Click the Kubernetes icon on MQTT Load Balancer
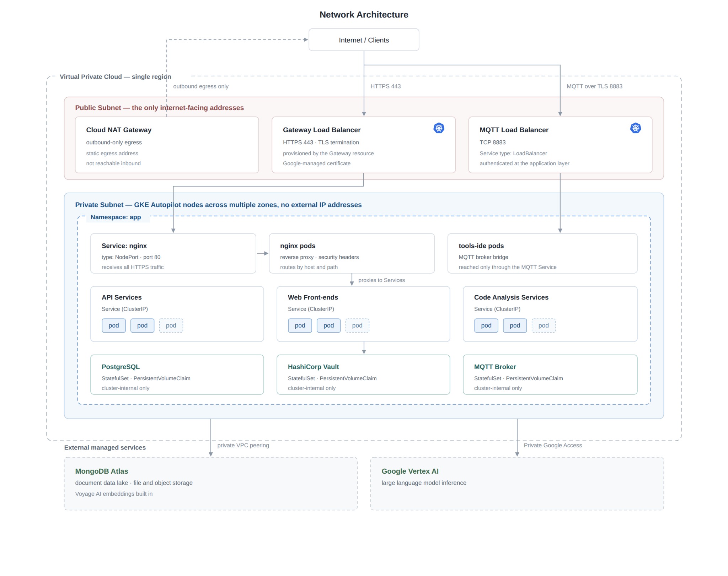728x576 pixels. [635, 128]
